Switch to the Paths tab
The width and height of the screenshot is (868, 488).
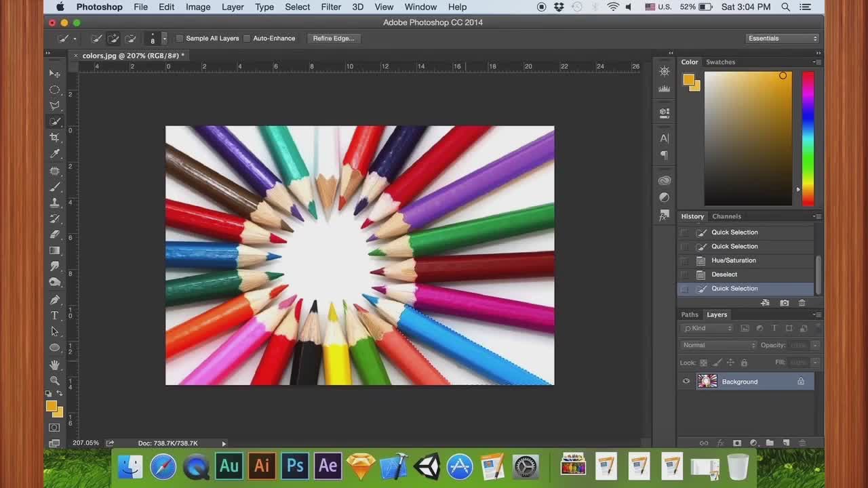[x=690, y=314]
